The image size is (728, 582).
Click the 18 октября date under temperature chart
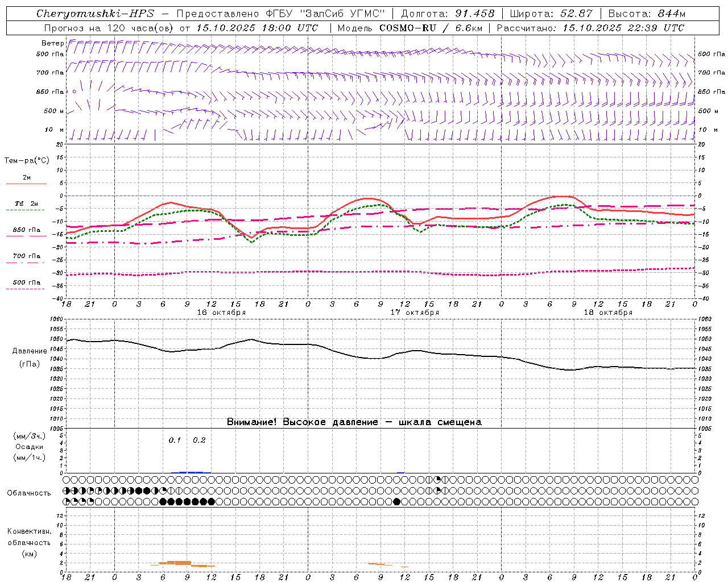coord(608,312)
